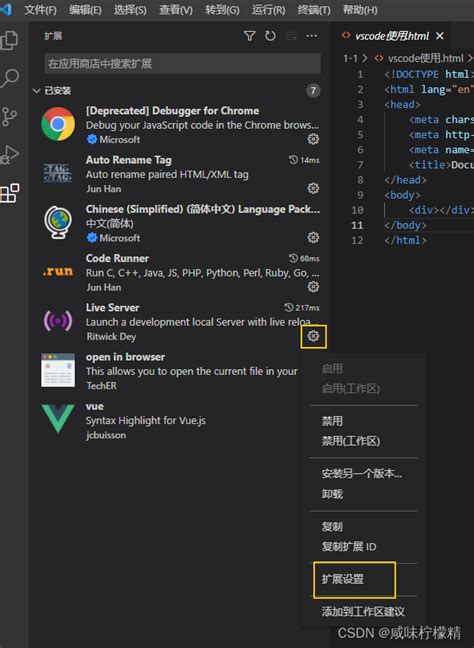Click the Live Server manage gear
The width and height of the screenshot is (474, 648).
tap(313, 336)
